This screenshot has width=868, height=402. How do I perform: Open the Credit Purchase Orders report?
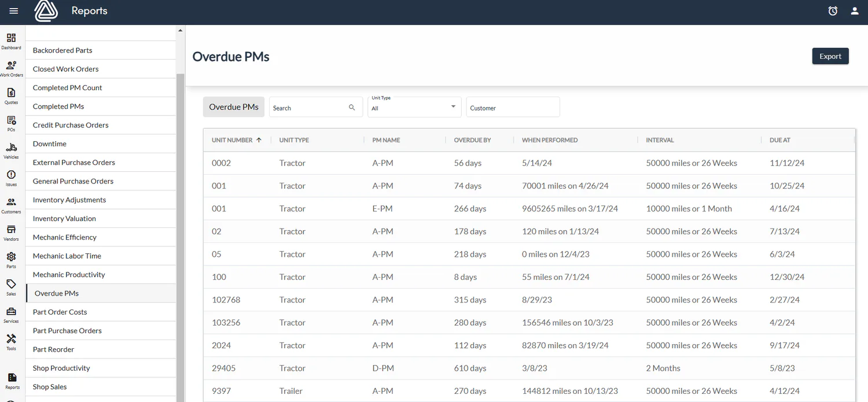pyautogui.click(x=101, y=125)
